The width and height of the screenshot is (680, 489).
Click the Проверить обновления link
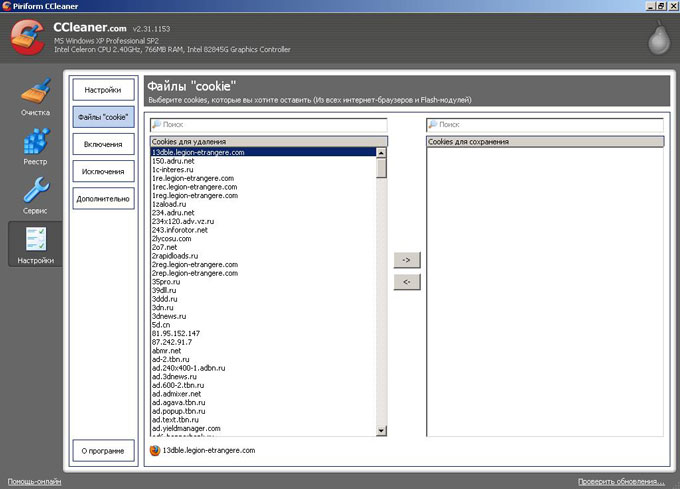point(621,482)
